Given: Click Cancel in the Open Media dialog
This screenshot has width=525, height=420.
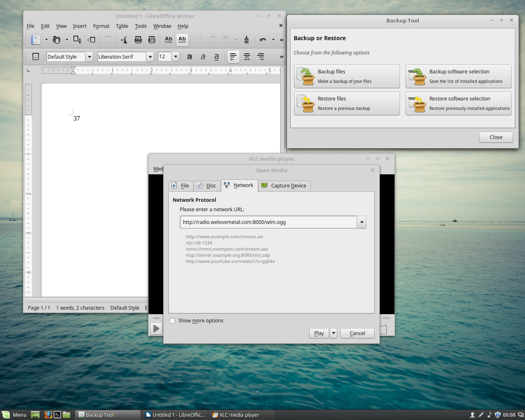Looking at the screenshot, I should (x=357, y=333).
